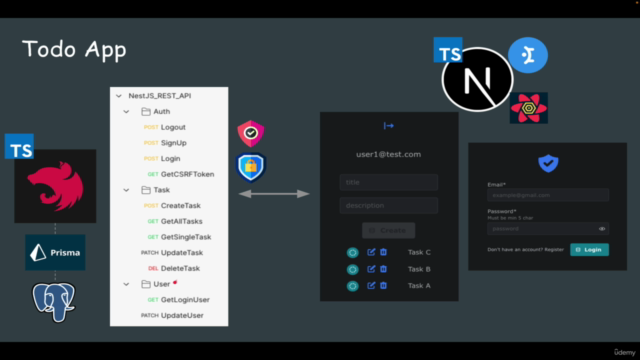Viewport: 640px width, 360px height.
Task: Click the TS badge above NestJS logo
Action: 19,146
